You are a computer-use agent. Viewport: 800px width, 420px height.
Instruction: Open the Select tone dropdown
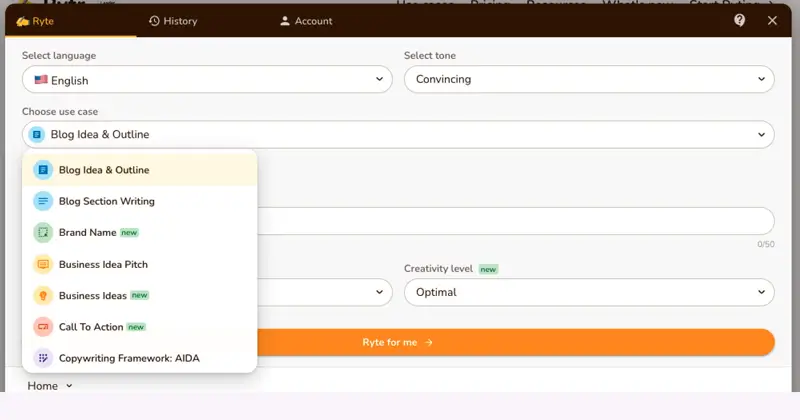589,80
